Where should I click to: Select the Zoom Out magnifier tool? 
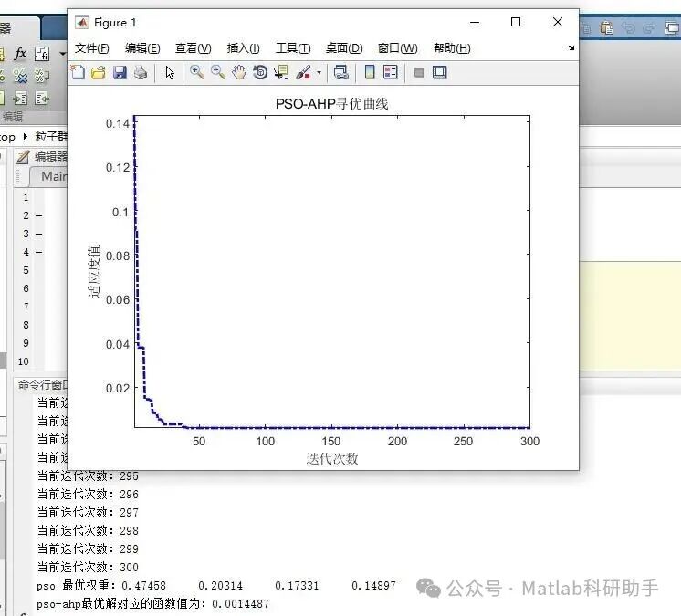point(217,72)
